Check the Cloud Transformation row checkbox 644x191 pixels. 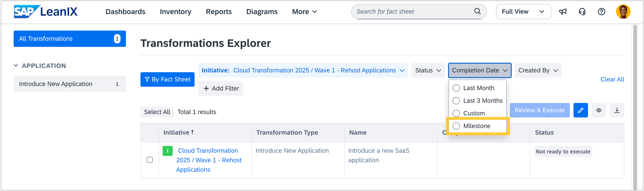(x=150, y=160)
